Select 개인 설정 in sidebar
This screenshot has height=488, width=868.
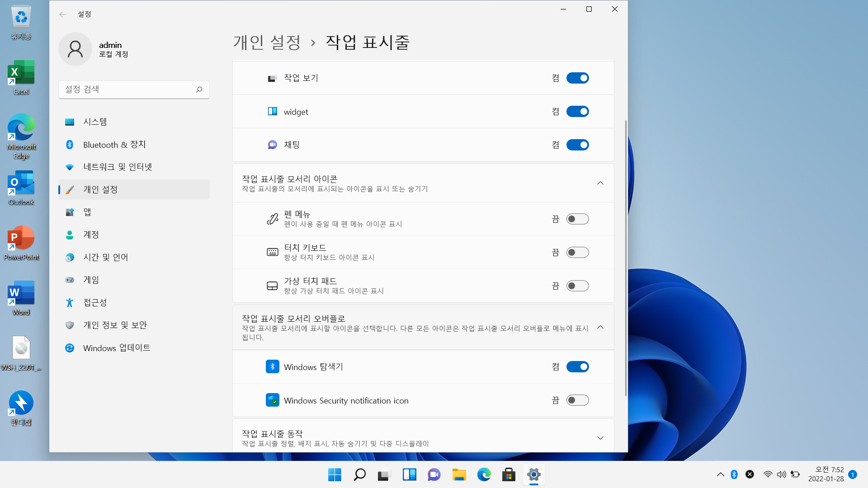point(134,189)
